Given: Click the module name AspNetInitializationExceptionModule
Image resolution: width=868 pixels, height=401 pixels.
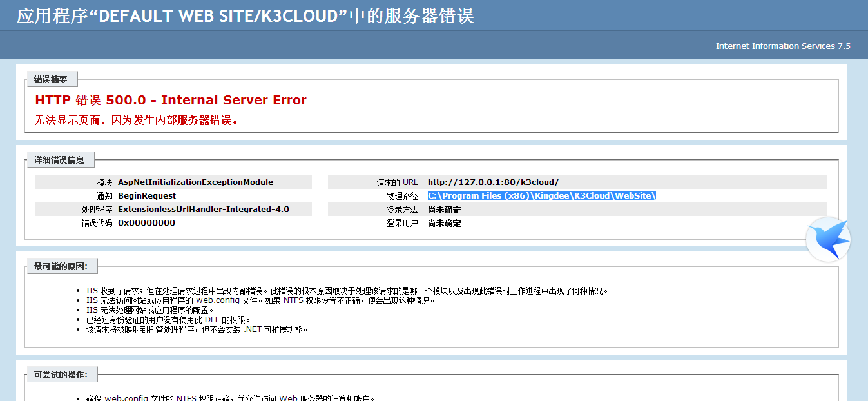Looking at the screenshot, I should [x=195, y=182].
